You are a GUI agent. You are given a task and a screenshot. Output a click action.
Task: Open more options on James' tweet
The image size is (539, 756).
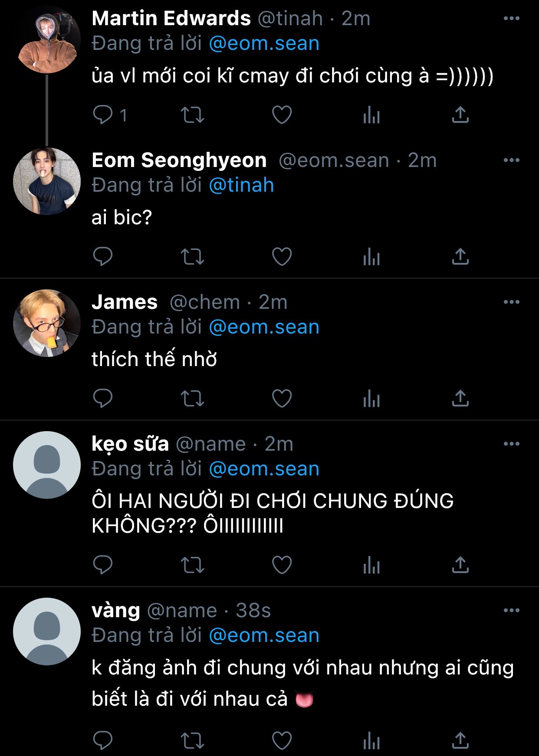pyautogui.click(x=511, y=302)
